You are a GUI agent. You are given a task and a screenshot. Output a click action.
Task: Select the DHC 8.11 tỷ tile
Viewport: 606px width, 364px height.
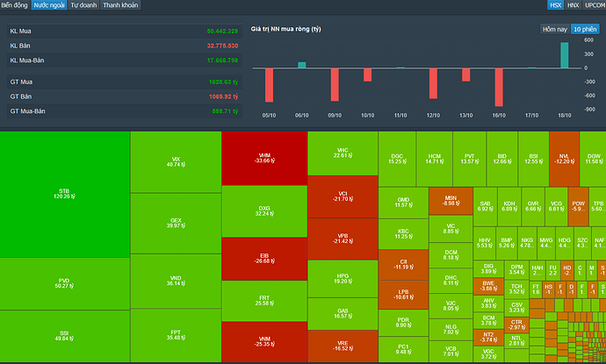point(451,281)
